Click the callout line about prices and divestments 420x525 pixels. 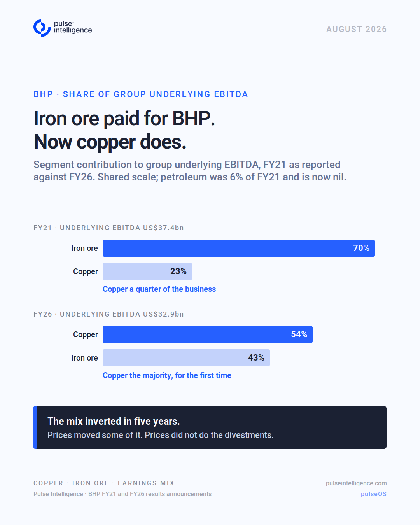coord(161,435)
